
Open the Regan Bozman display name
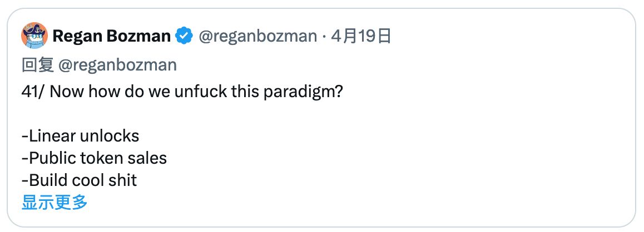coord(111,37)
